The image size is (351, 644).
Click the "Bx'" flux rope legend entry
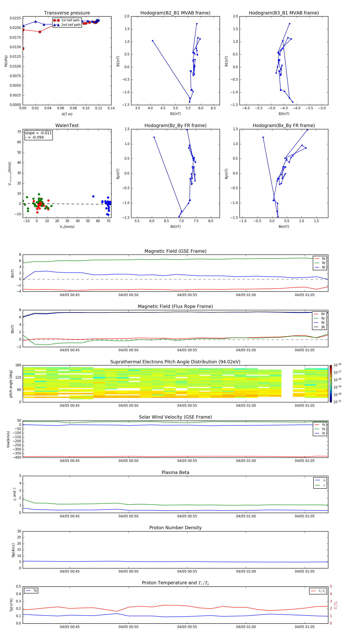coord(320,314)
